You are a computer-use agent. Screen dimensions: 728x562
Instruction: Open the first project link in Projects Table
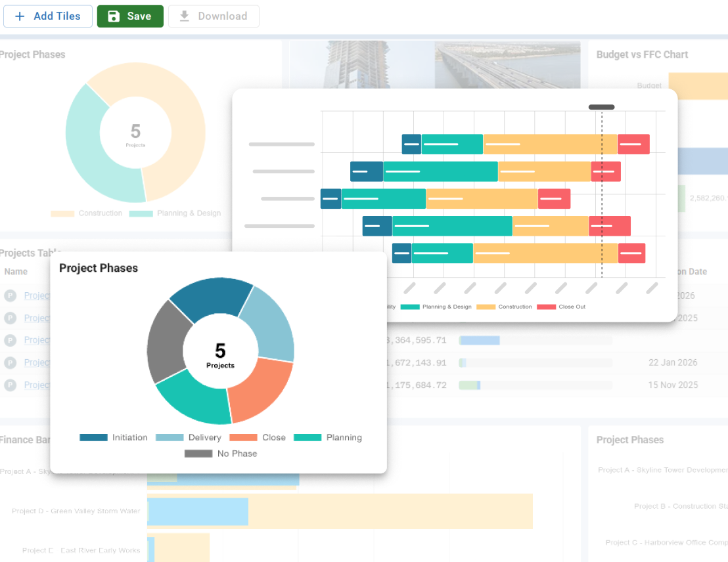click(36, 295)
